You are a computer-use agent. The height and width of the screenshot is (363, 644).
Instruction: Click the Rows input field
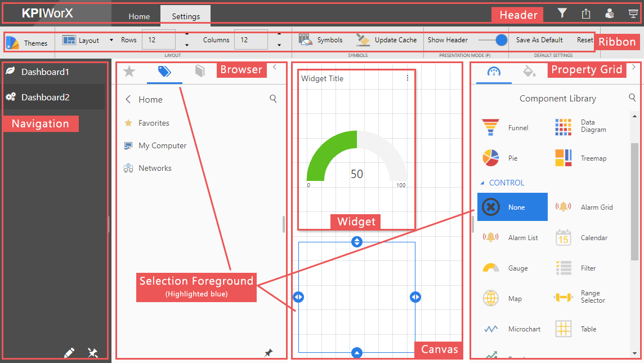(158, 40)
